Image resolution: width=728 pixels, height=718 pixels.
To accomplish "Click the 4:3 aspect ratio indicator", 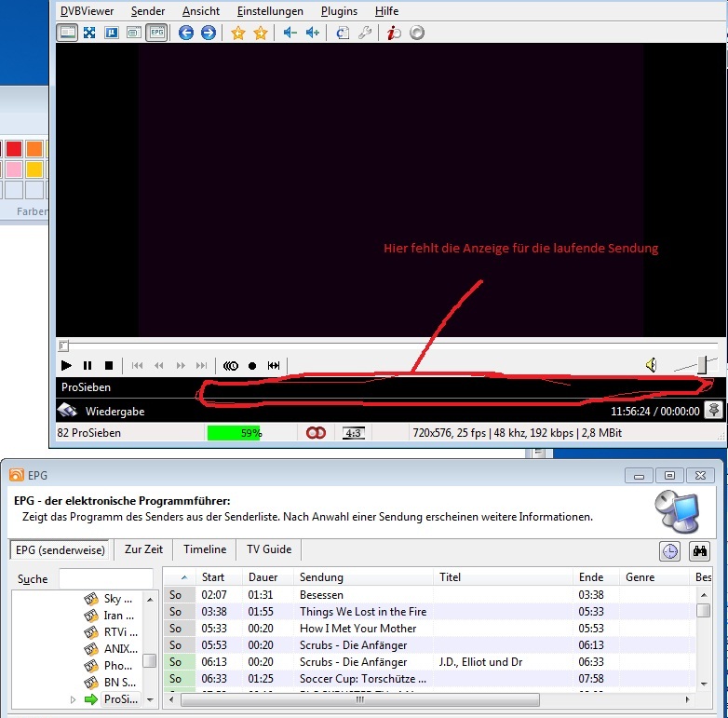I will 354,433.
